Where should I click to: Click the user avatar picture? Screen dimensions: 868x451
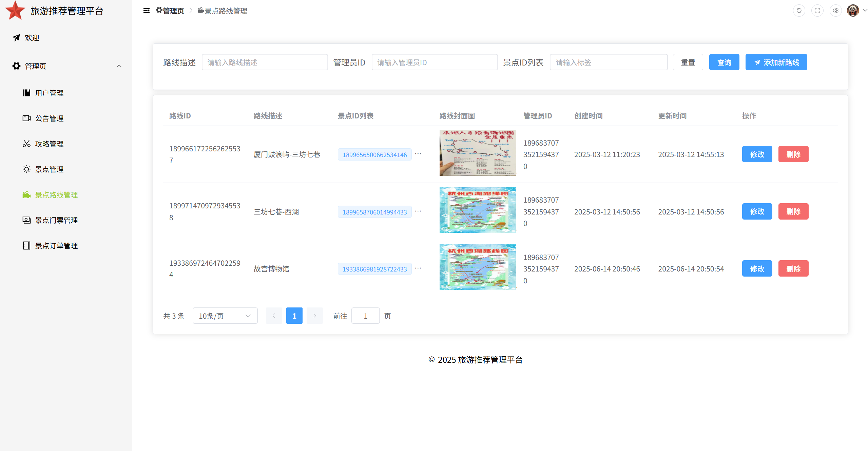point(852,11)
